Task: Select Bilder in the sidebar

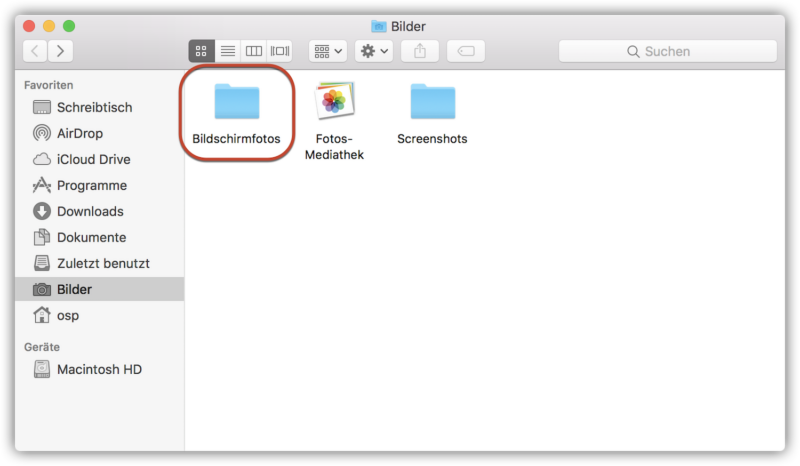Action: coord(99,289)
